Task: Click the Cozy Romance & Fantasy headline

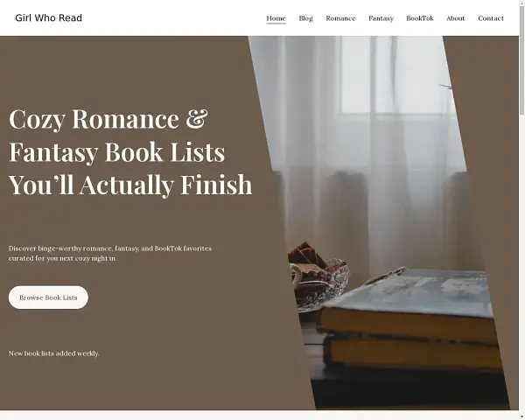Action: [130, 151]
